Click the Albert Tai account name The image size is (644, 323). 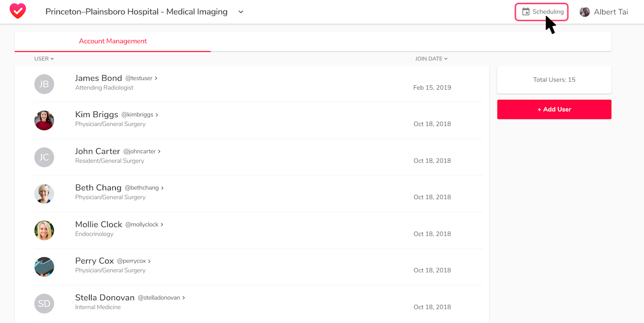click(x=611, y=12)
